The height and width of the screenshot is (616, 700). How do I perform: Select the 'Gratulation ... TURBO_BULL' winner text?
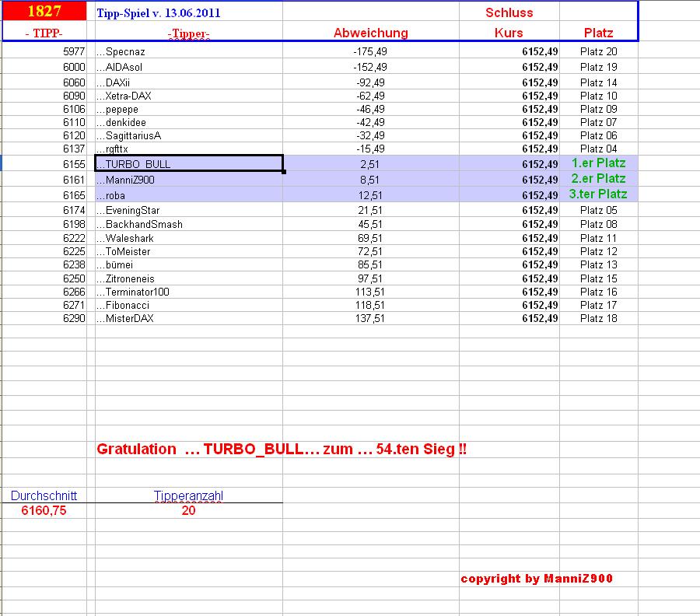coord(282,449)
